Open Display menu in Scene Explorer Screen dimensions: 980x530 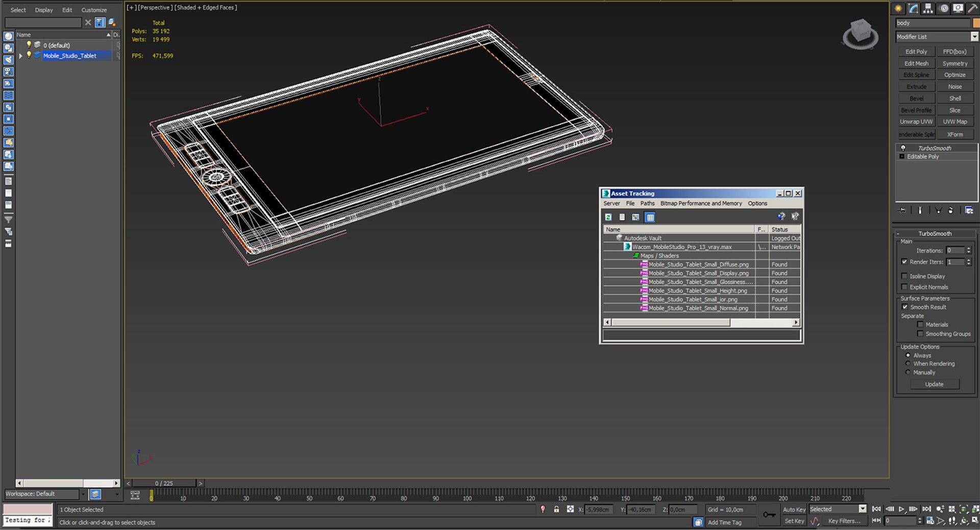pyautogui.click(x=44, y=10)
